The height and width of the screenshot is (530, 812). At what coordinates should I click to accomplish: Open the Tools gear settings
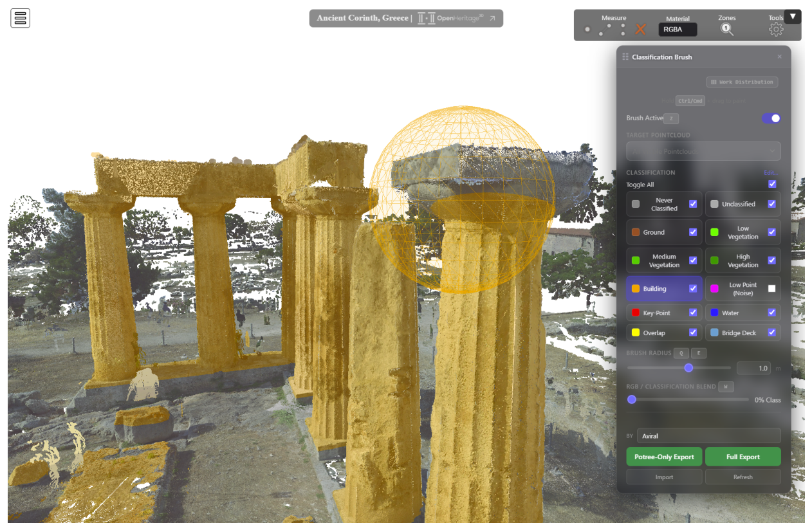tap(776, 29)
